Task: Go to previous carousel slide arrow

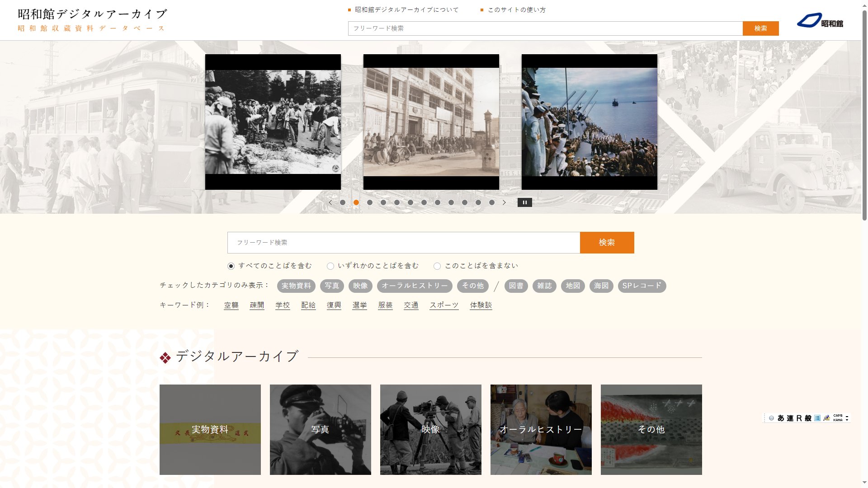Action: tap(330, 202)
